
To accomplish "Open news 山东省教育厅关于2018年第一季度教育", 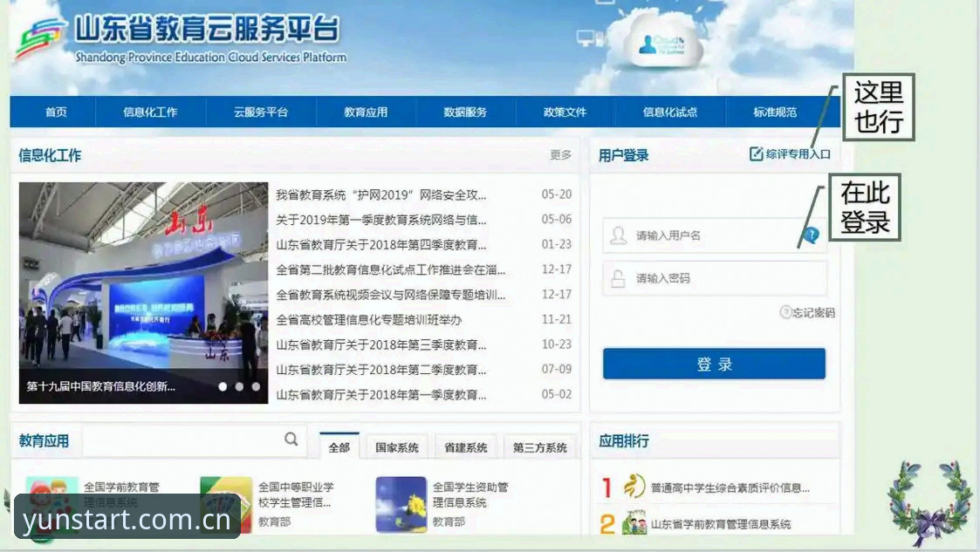I will pos(381,395).
